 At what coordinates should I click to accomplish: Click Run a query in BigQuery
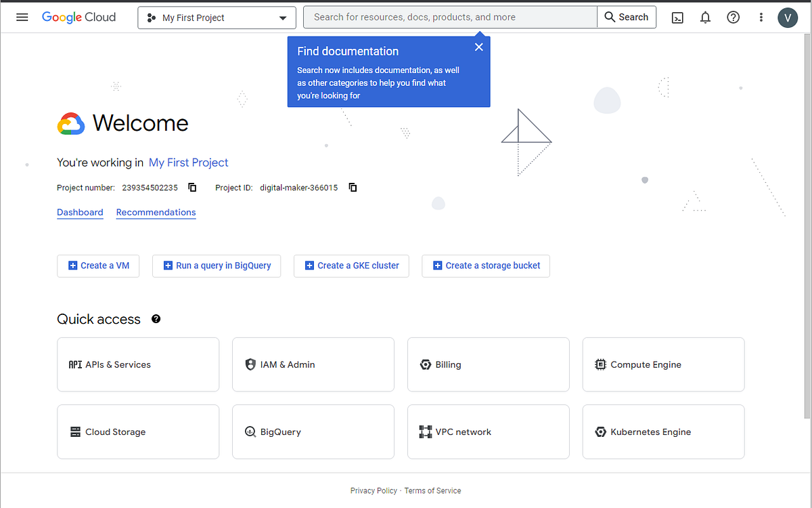[217, 266]
